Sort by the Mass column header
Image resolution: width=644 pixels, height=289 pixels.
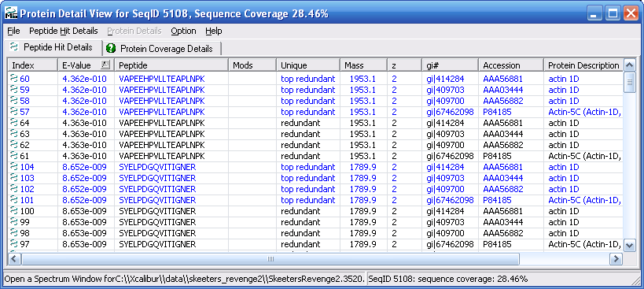click(364, 65)
